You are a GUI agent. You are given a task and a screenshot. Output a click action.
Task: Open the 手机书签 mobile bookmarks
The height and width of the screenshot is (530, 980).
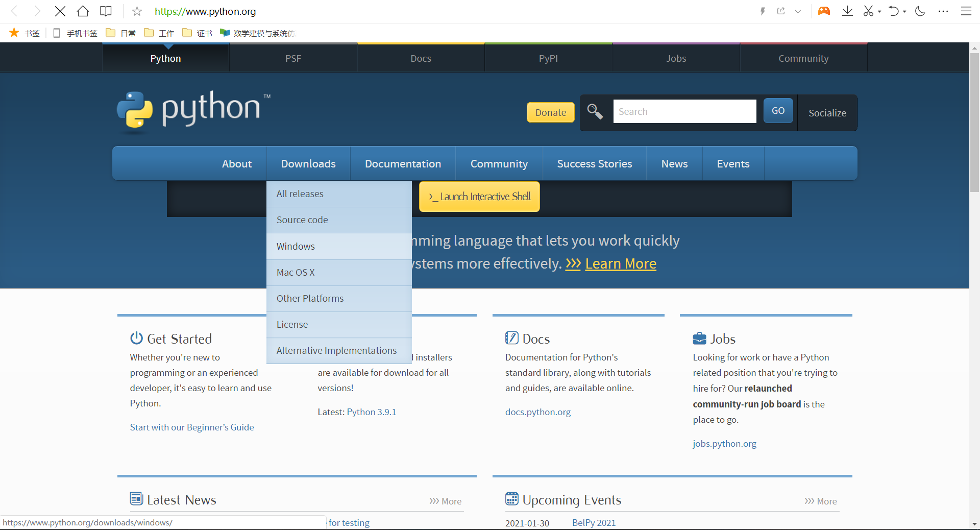tap(75, 33)
